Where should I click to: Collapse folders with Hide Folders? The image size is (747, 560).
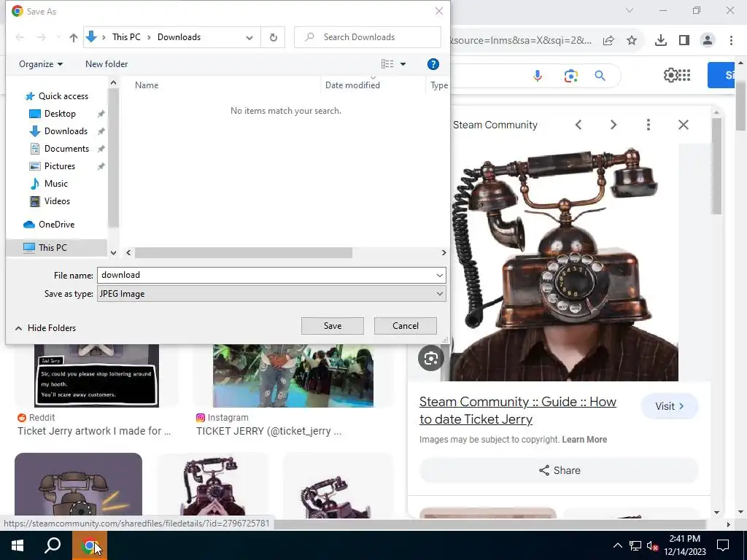point(46,327)
